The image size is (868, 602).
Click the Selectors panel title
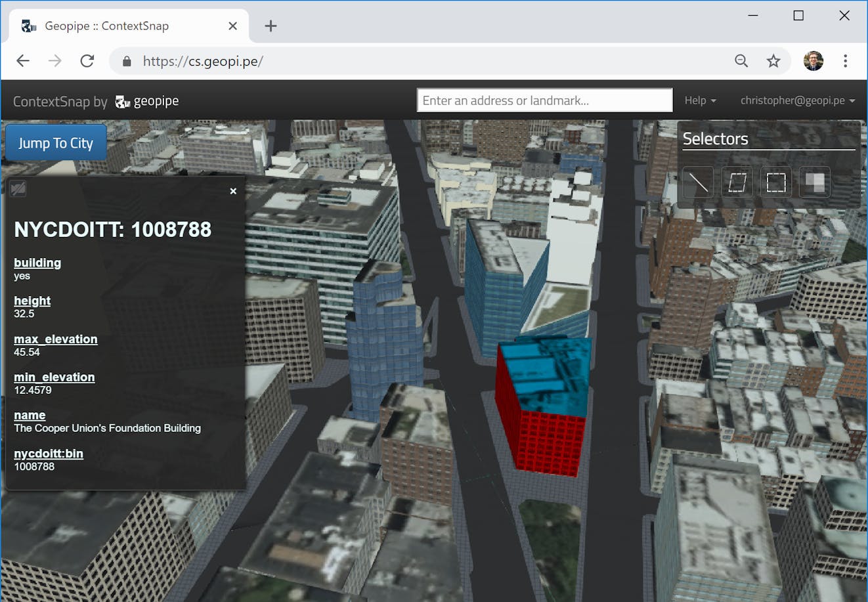coord(716,139)
